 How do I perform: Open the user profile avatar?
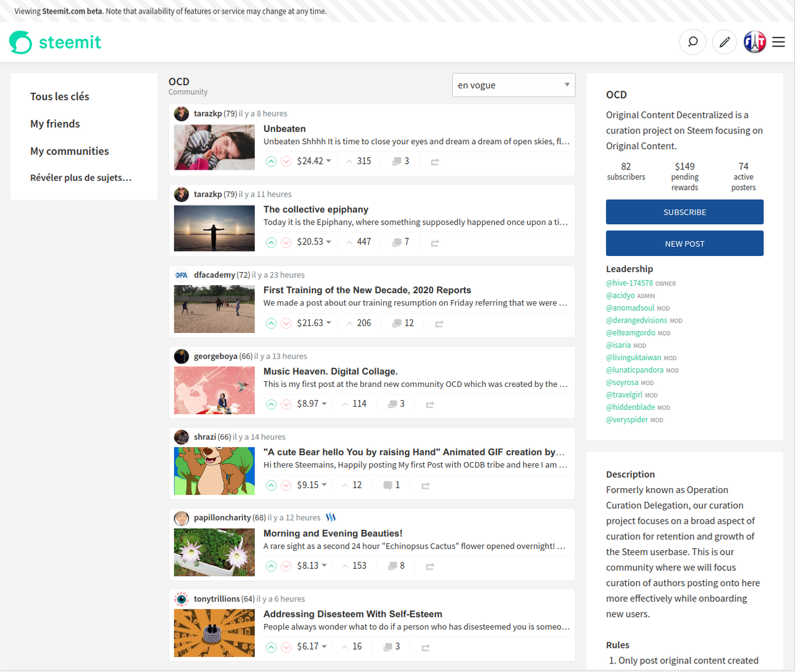pos(755,42)
